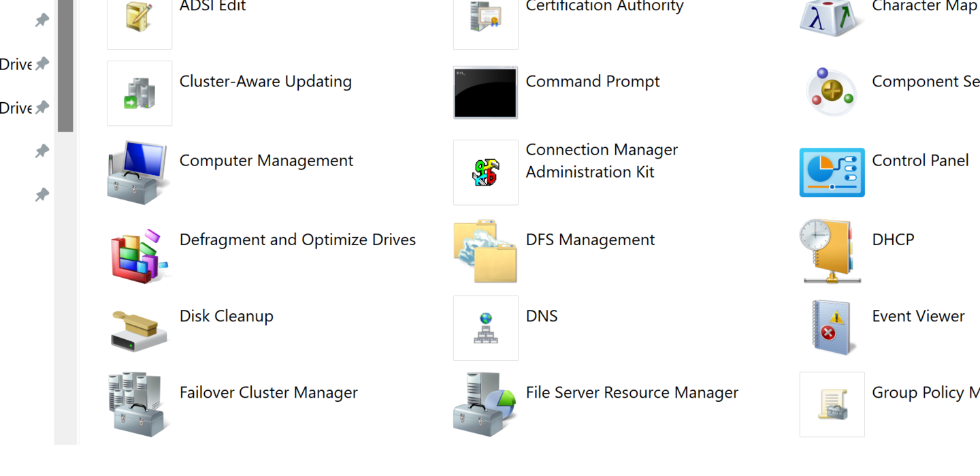Viewport: 980px width, 476px height.
Task: Open the Character Map icon
Action: [831, 18]
